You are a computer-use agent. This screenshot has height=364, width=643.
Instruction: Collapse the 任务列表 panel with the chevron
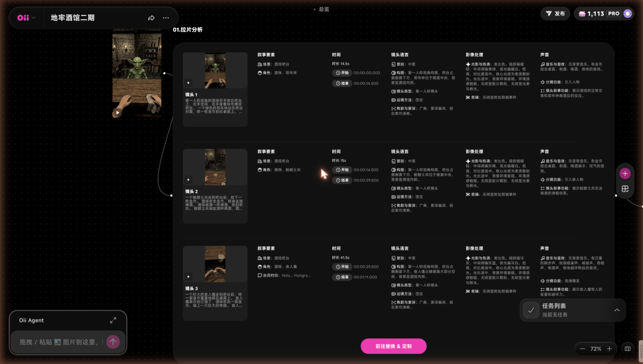[617, 310]
